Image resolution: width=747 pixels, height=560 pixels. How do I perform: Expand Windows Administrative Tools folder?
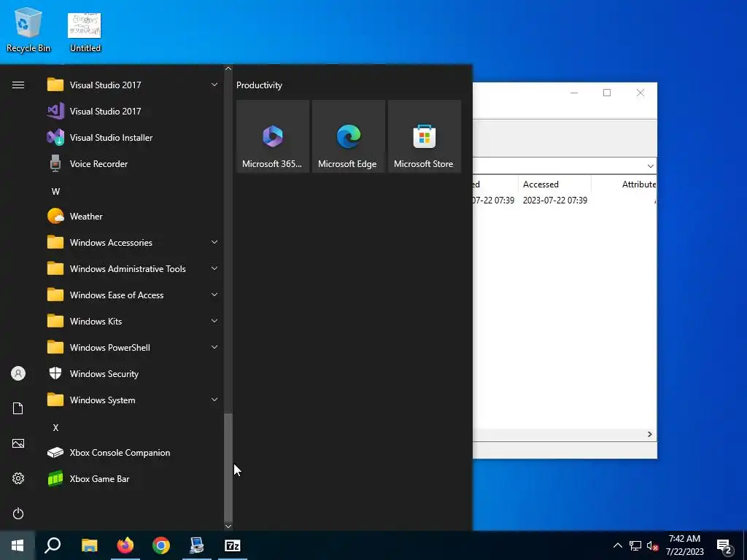[133, 268]
